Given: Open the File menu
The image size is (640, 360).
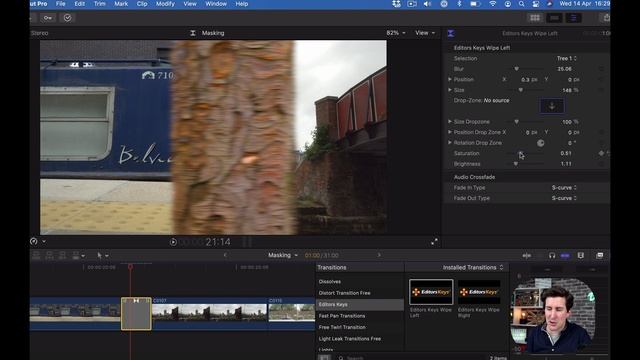Looking at the screenshot, I should click(x=60, y=4).
